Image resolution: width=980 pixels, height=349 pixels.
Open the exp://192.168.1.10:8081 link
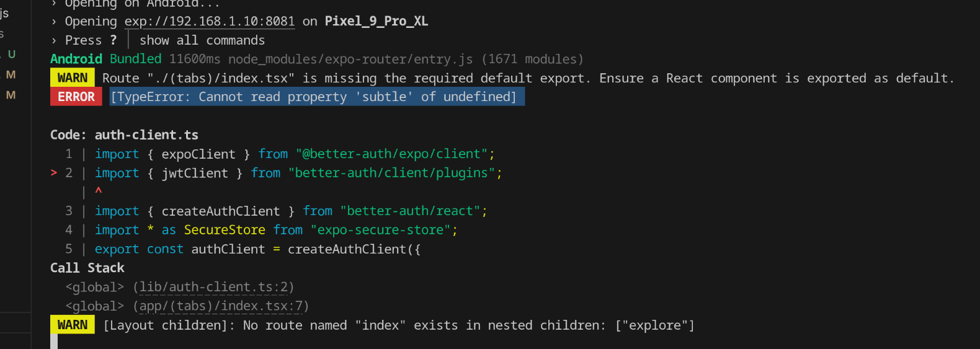(x=210, y=22)
